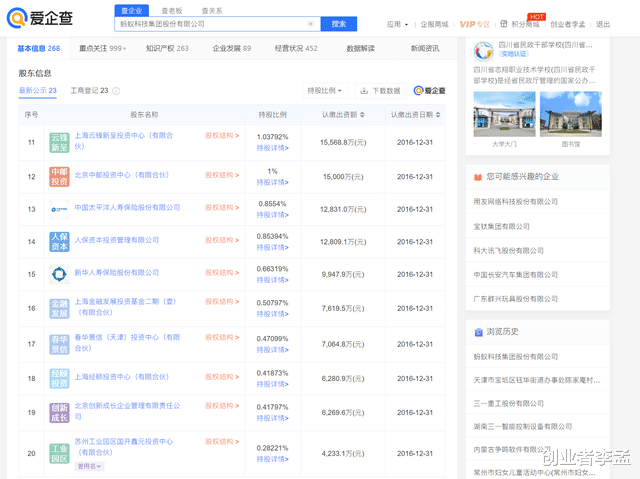Open 广东群兴玩具股份有限公司 suggestion
Image resolution: width=640 pixels, height=479 pixels.
pos(516,299)
